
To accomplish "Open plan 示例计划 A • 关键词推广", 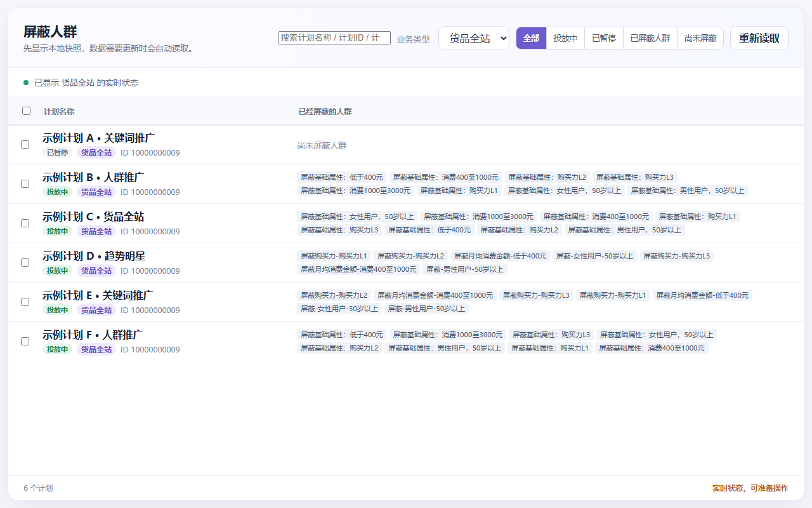I will point(99,138).
